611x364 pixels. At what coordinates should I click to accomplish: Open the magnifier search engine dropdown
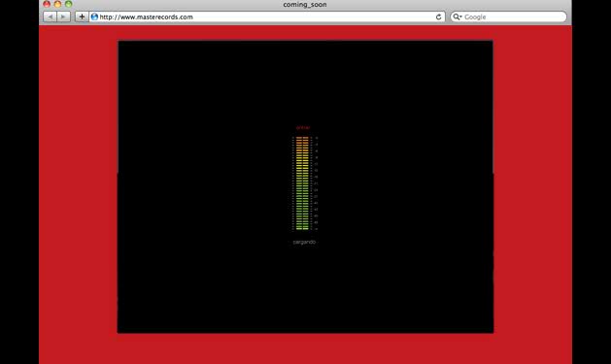(458, 17)
